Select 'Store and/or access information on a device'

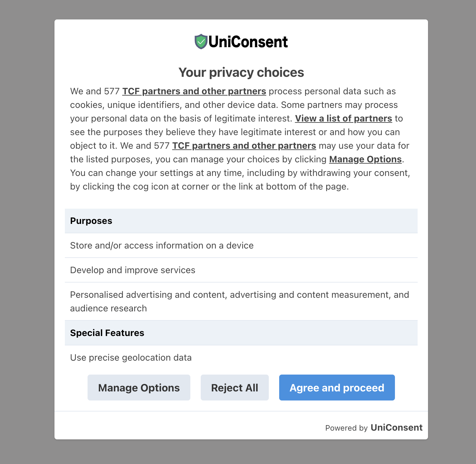pos(162,246)
